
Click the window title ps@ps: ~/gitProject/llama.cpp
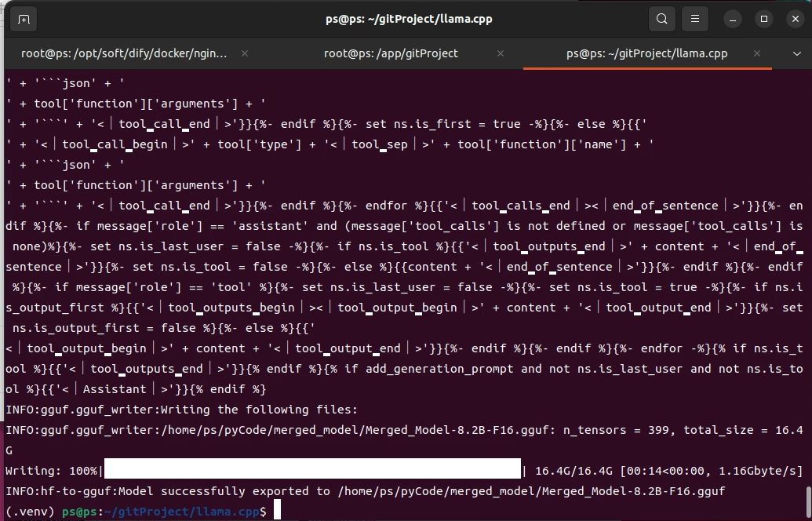click(409, 19)
